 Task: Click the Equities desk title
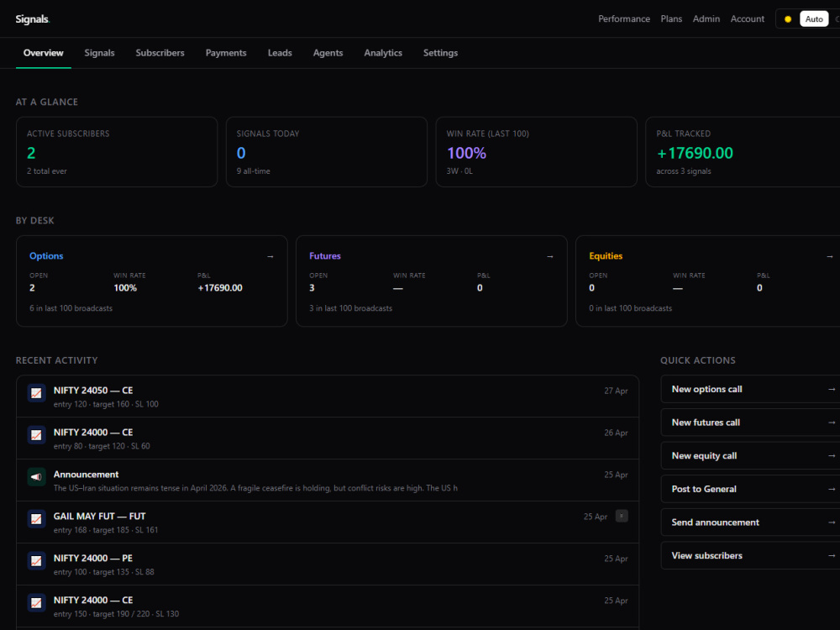pyautogui.click(x=606, y=256)
